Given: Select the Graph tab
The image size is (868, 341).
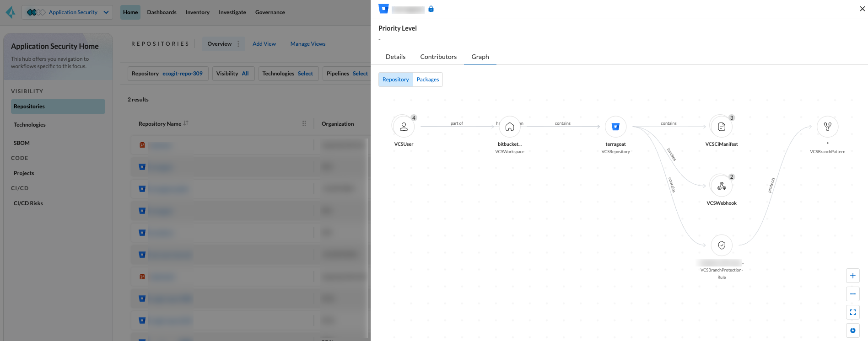Looking at the screenshot, I should point(480,57).
